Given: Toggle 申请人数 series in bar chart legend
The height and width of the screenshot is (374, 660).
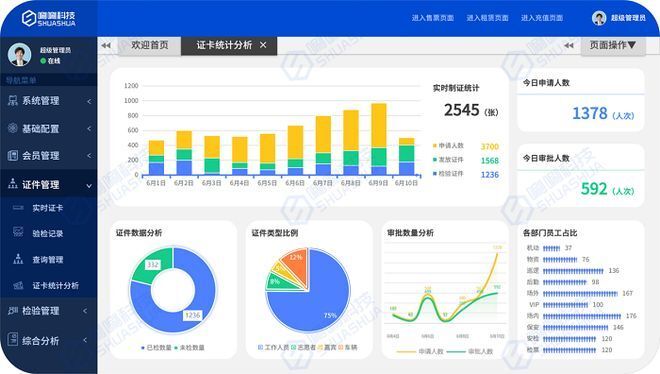Looking at the screenshot, I should (x=448, y=146).
